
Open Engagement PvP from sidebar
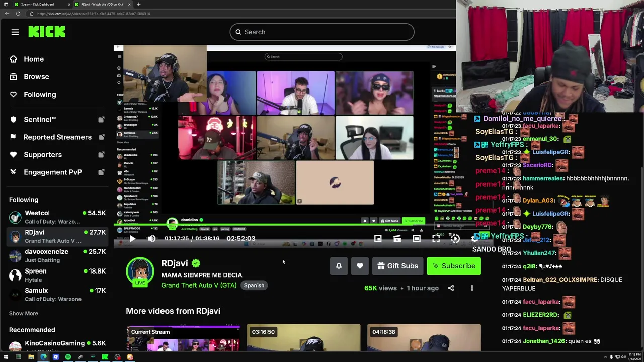(x=53, y=172)
